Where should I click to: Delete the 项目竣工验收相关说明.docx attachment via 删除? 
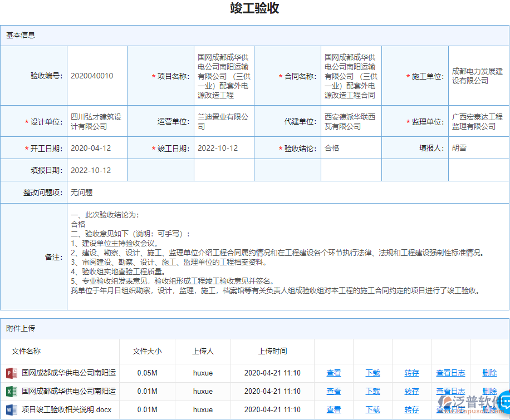coord(489,409)
